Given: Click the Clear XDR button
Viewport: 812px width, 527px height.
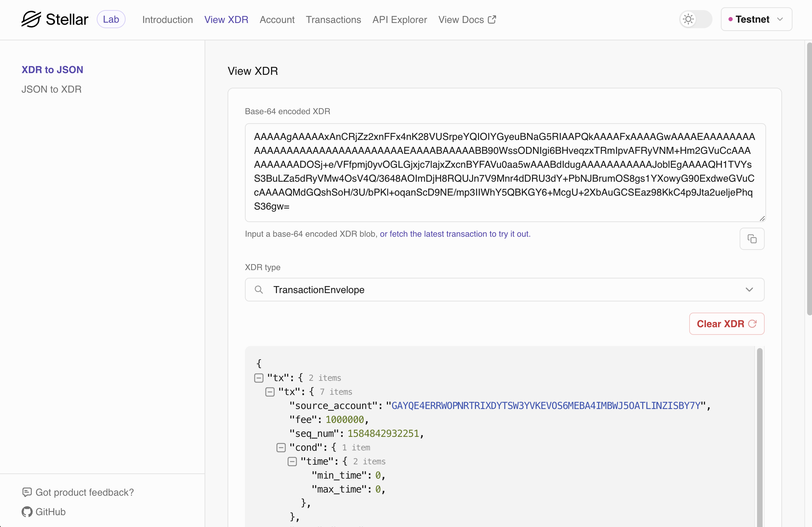Looking at the screenshot, I should (x=727, y=324).
